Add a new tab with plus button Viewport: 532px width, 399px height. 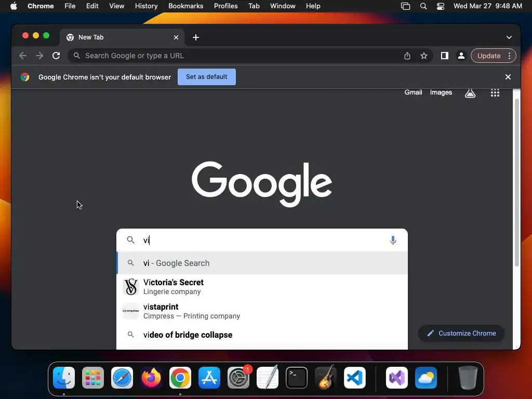tap(196, 37)
